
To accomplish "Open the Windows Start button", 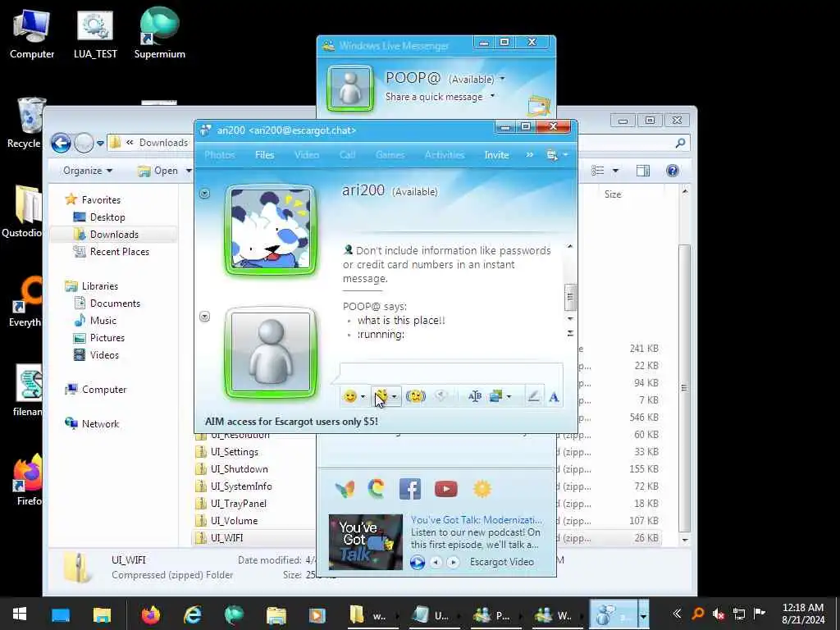I will 20,614.
